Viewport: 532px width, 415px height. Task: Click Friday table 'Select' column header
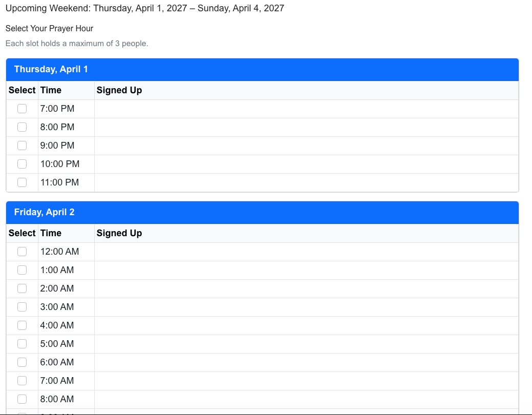point(22,233)
